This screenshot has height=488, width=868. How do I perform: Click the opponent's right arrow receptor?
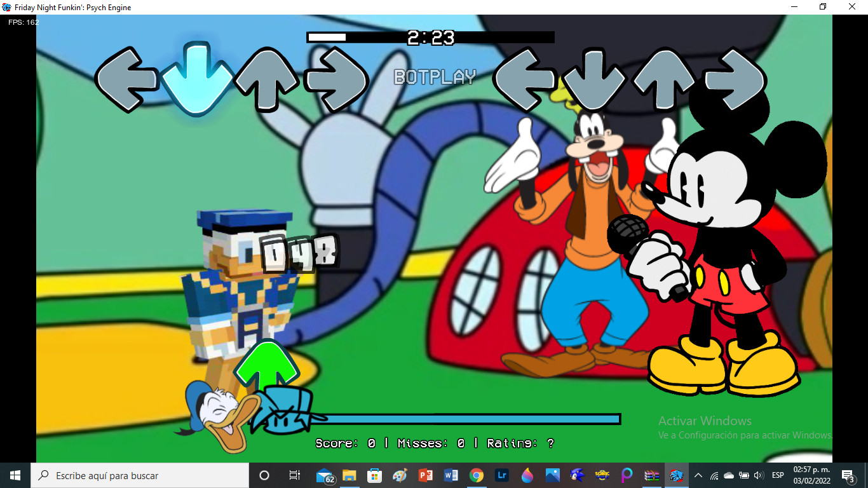[735, 77]
